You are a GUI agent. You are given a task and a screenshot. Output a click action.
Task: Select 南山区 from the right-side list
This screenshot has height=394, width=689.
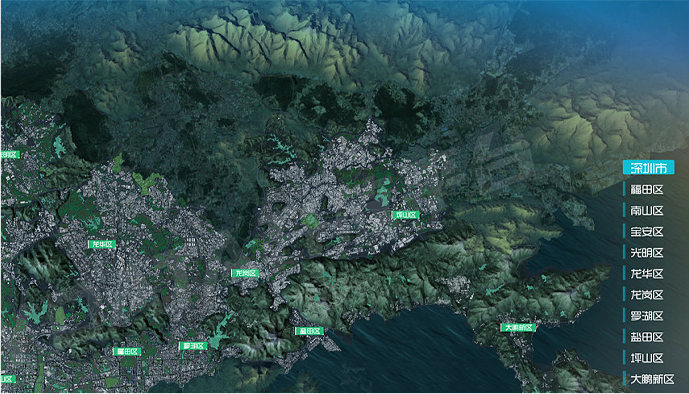pos(646,210)
